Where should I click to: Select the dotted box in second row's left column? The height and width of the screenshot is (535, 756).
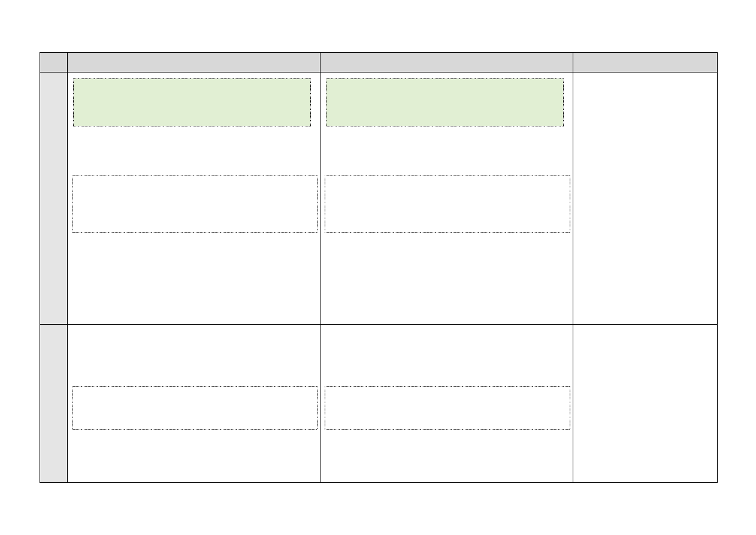pyautogui.click(x=195, y=408)
